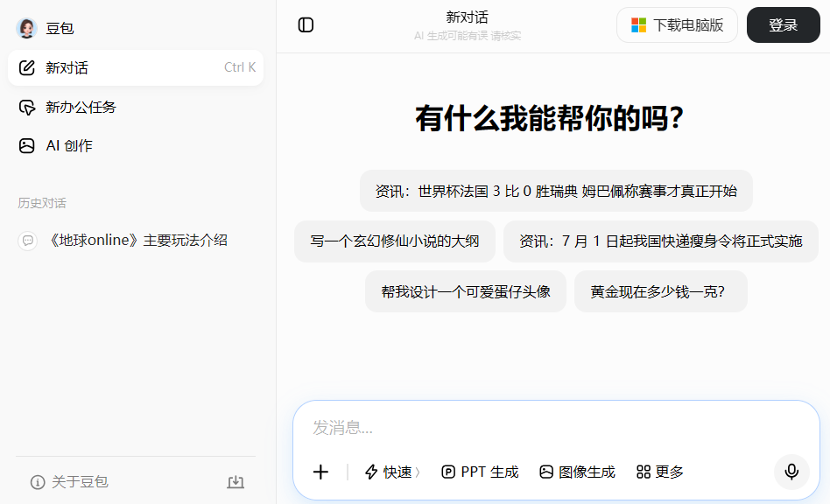Click the Doubao avatar icon
Screen dimensions: 830x504
(26, 28)
